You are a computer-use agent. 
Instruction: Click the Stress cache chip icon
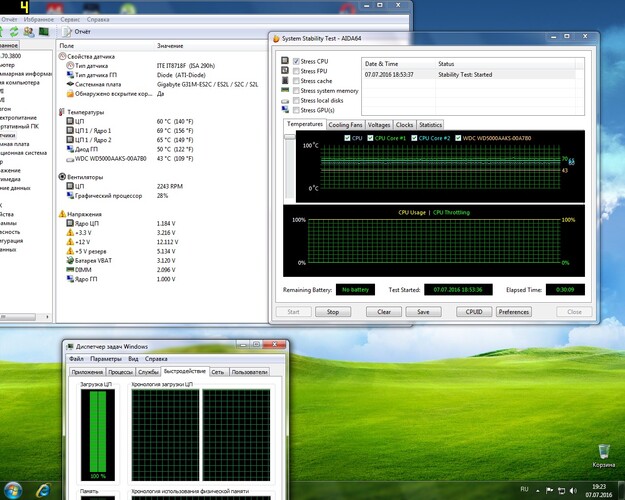(285, 80)
